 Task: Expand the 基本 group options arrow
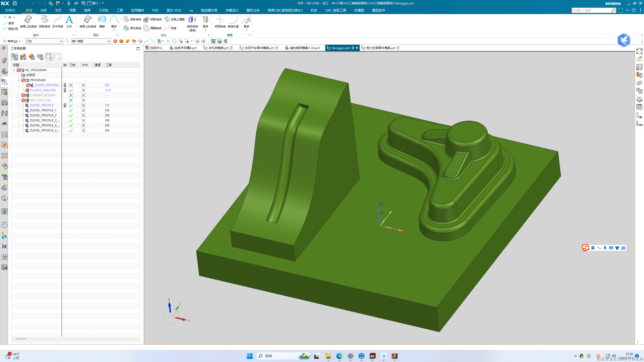(73, 35)
